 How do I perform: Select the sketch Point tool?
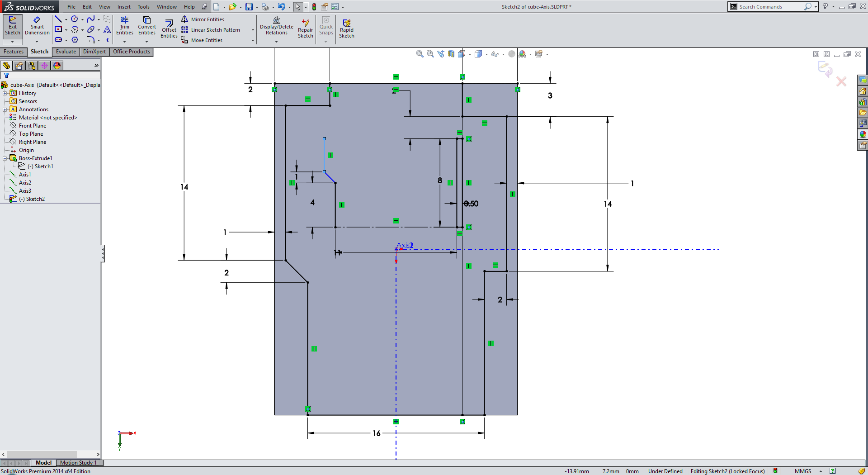coord(107,40)
